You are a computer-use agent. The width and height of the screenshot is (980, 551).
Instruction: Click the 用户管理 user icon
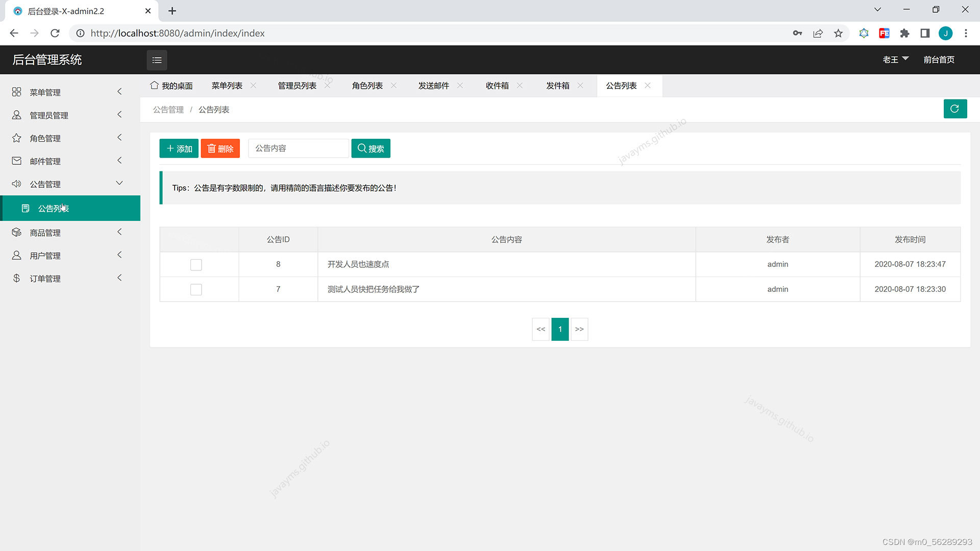click(x=16, y=255)
